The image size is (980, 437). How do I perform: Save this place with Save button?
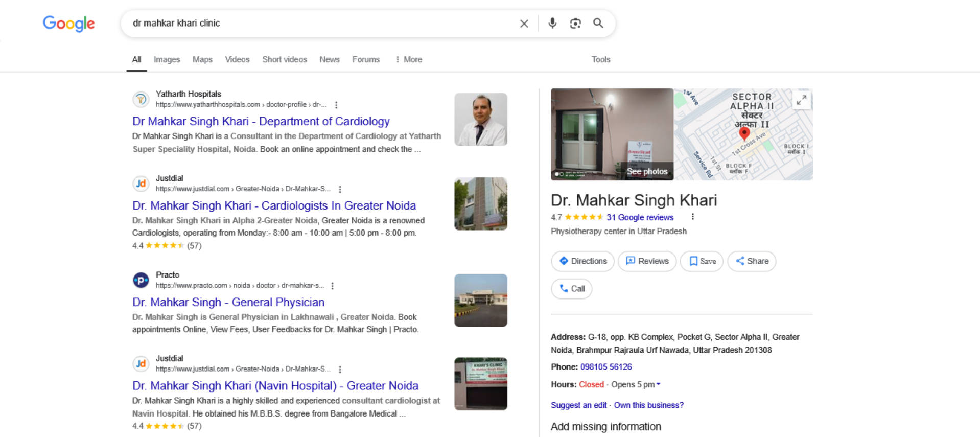(702, 261)
